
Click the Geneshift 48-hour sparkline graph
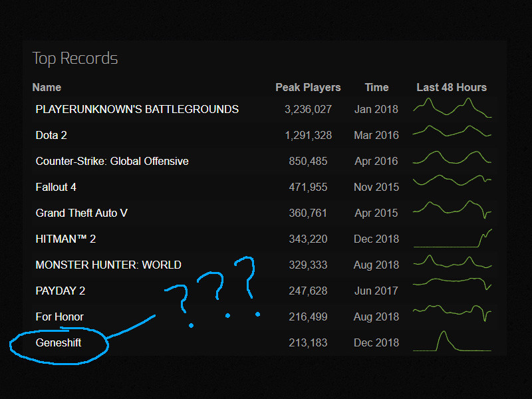(x=452, y=341)
